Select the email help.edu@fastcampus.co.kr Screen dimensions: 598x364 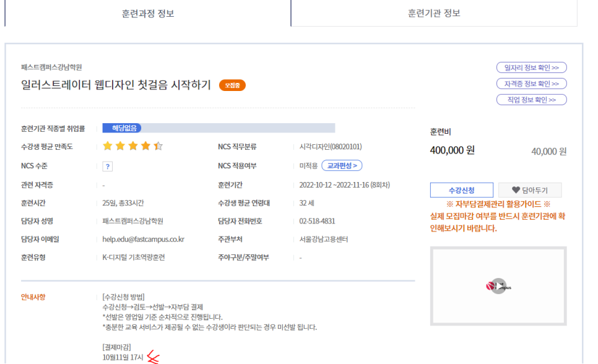[144, 239]
